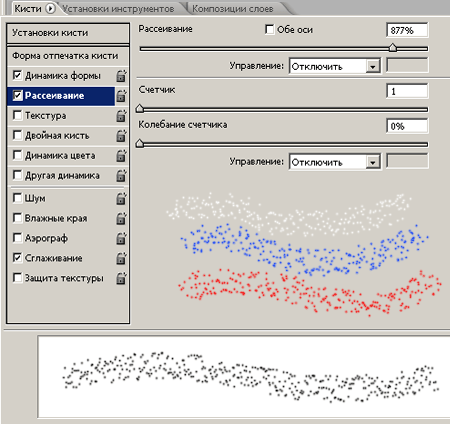
Task: Check the Обе оси checkbox
Action: [x=270, y=29]
